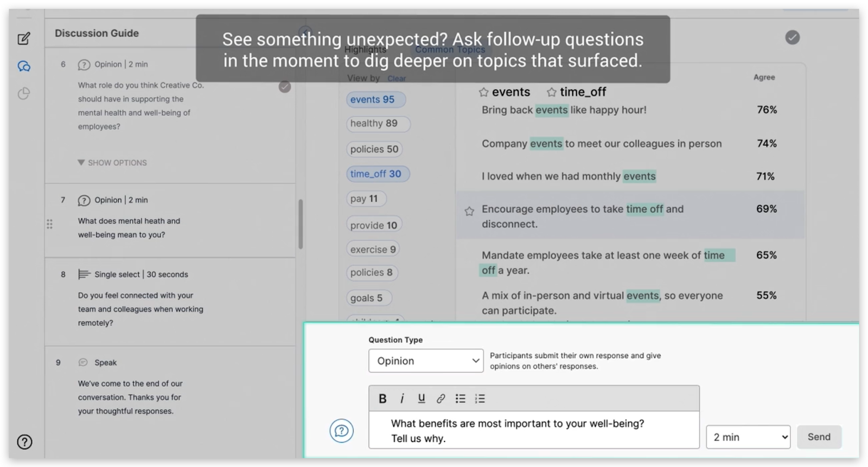Open the 2 min duration dropdown

pos(748,437)
